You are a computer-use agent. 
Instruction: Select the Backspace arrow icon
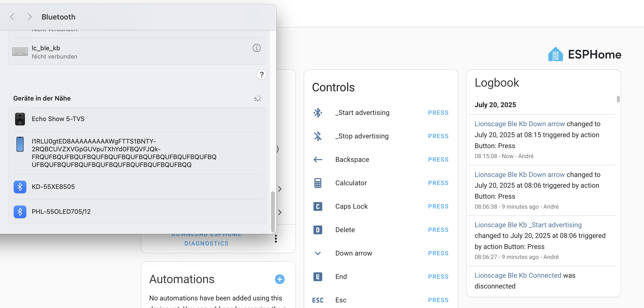(x=318, y=160)
